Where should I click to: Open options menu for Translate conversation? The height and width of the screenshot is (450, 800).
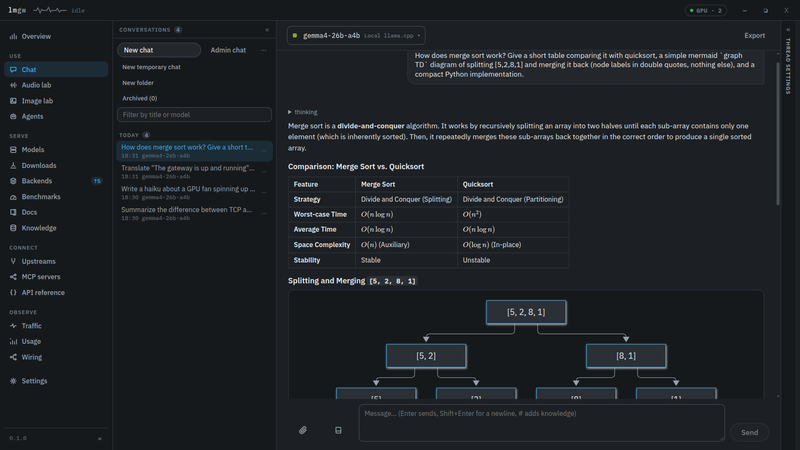coord(264,171)
